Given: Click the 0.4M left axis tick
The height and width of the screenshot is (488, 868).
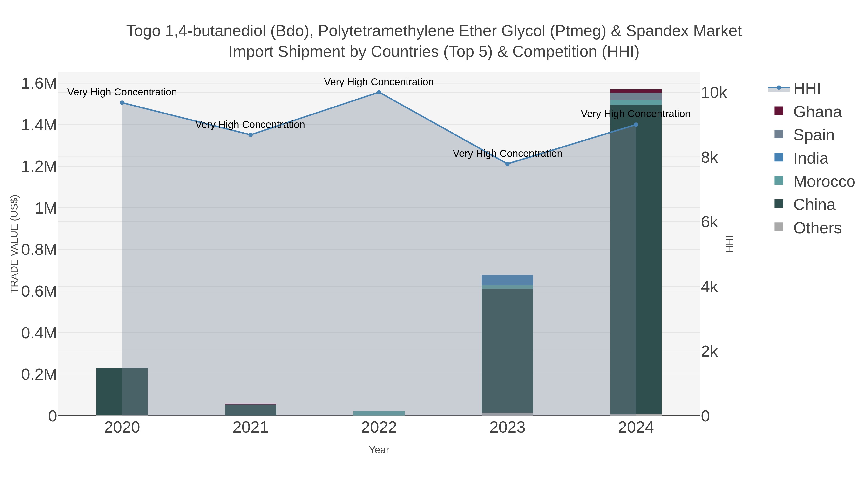Looking at the screenshot, I should [x=39, y=333].
